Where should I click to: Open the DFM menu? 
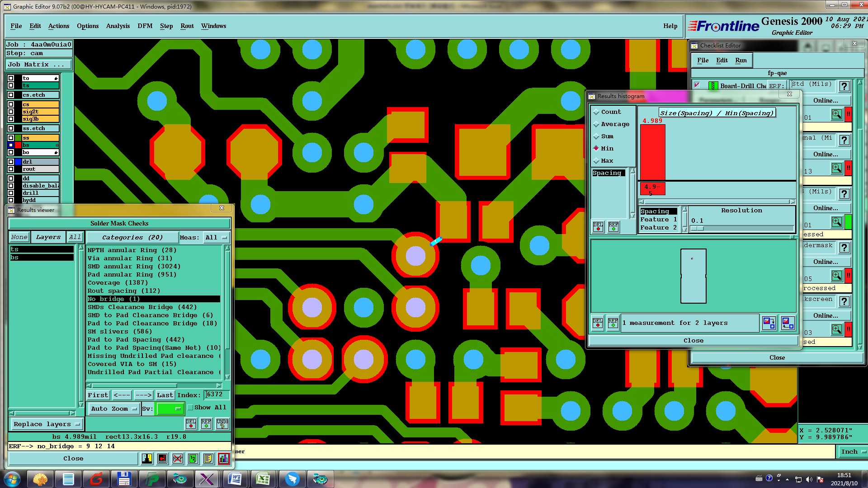coord(145,26)
